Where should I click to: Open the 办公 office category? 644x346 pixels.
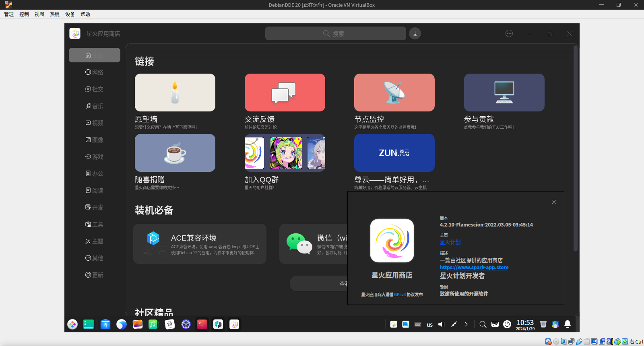point(95,173)
